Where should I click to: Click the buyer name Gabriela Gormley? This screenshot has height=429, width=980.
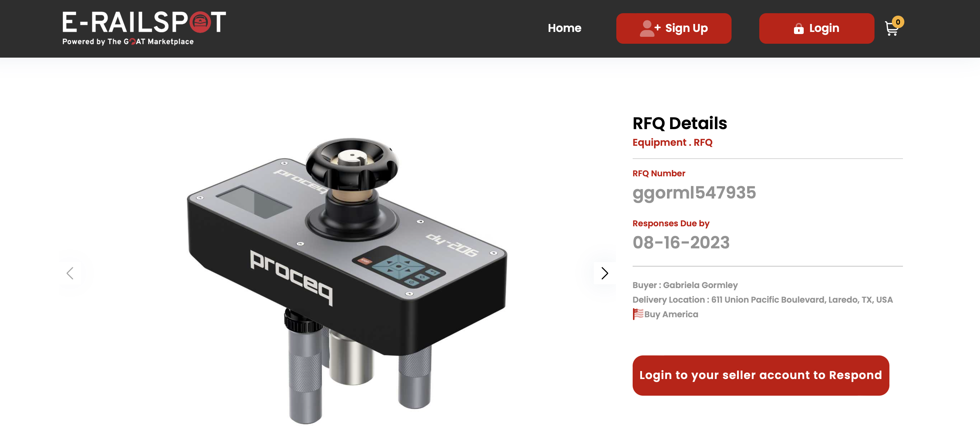(x=700, y=285)
